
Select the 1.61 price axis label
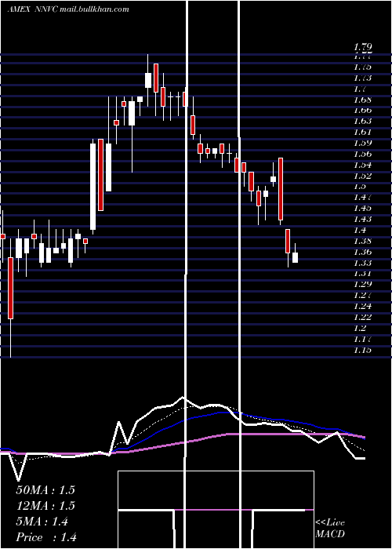click(x=363, y=132)
